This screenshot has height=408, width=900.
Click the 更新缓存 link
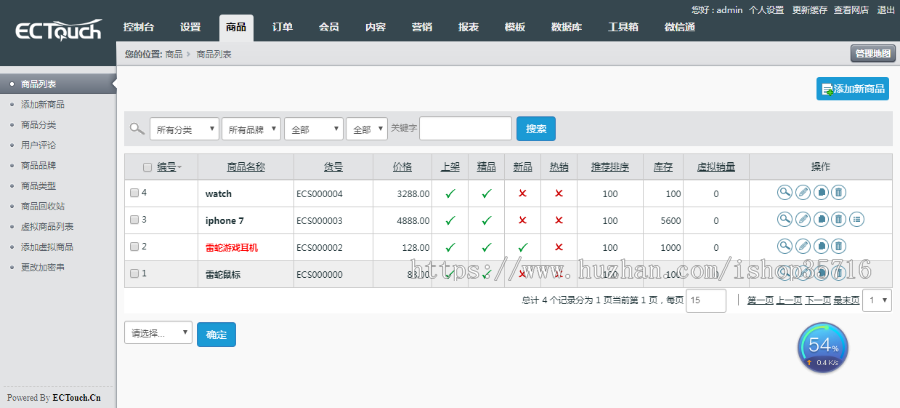809,10
